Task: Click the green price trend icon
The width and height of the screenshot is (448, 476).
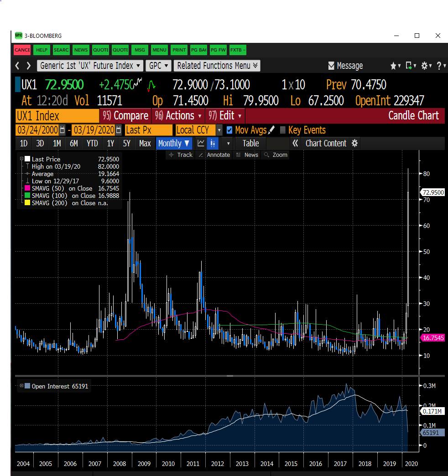Action: click(151, 86)
